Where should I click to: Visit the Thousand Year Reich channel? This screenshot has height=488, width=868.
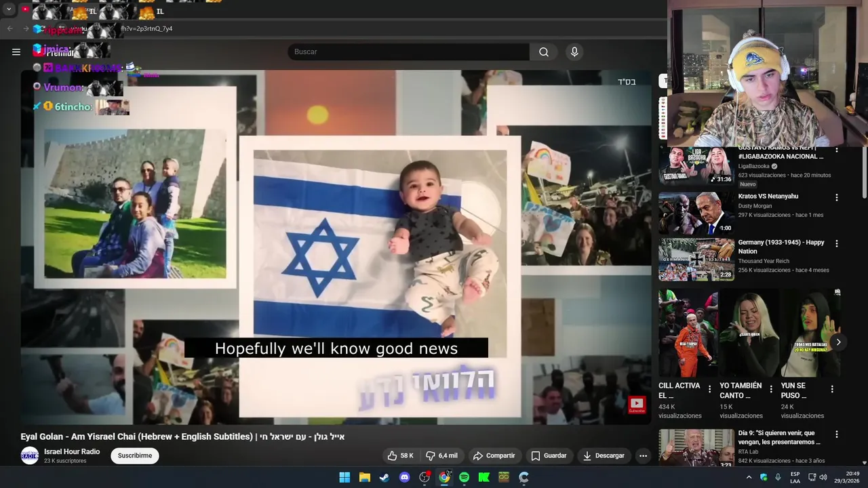pyautogui.click(x=764, y=261)
